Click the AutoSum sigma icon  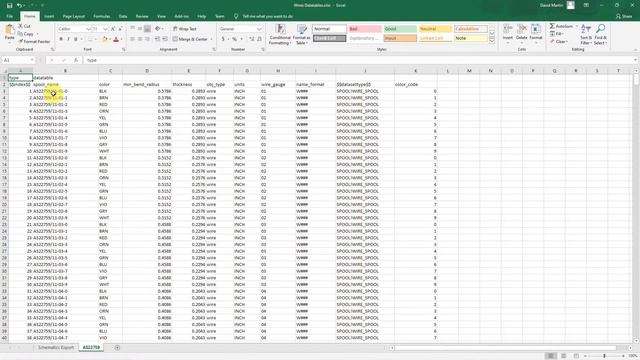[x=552, y=26]
